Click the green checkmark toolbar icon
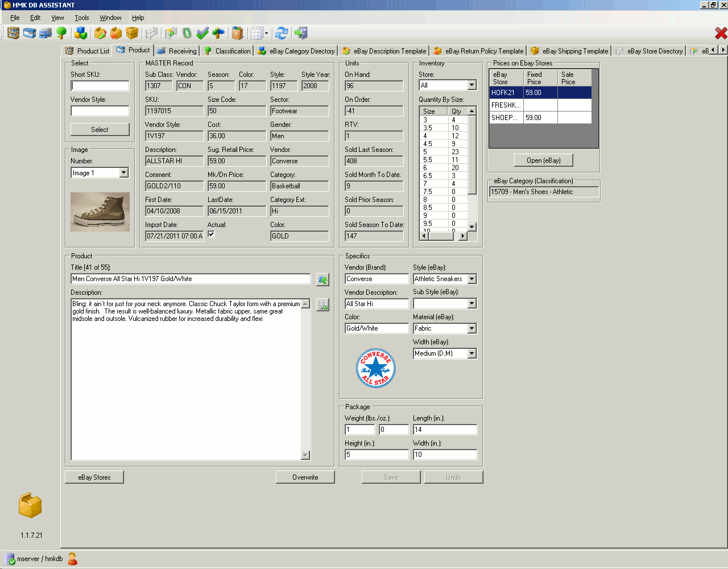 pos(202,33)
